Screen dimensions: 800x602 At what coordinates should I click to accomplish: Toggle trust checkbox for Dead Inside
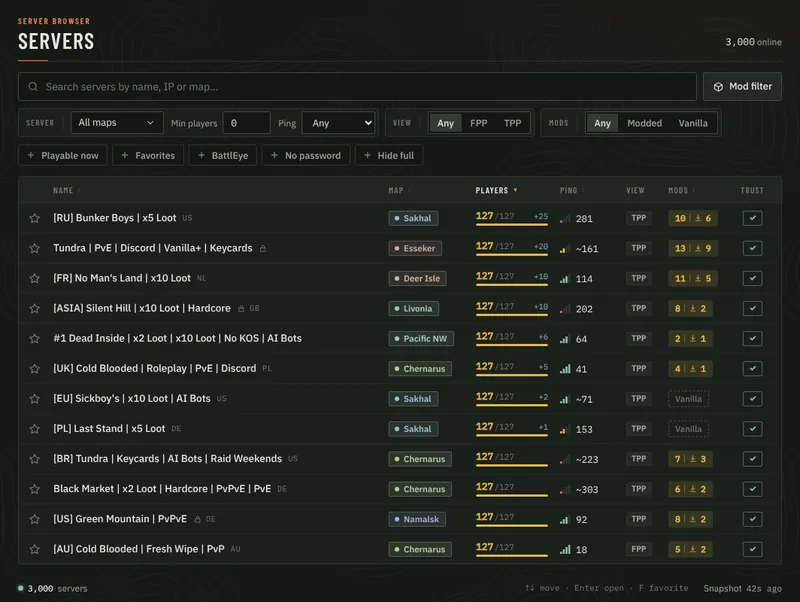(753, 339)
